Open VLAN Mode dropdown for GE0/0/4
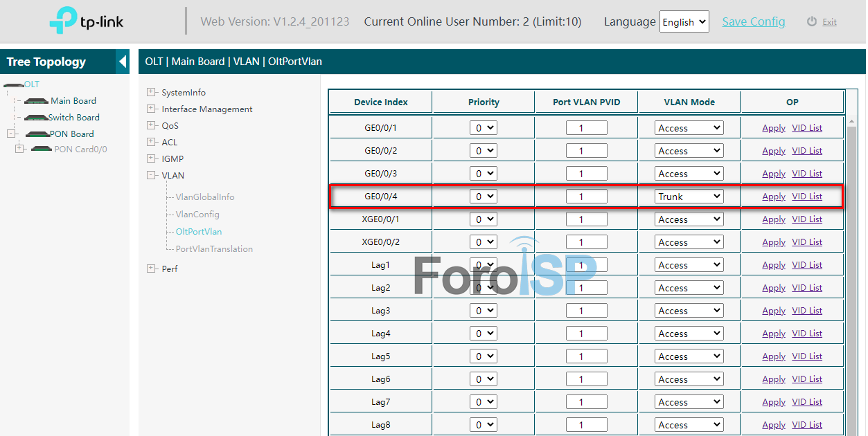Image resolution: width=868 pixels, height=436 pixels. point(689,197)
